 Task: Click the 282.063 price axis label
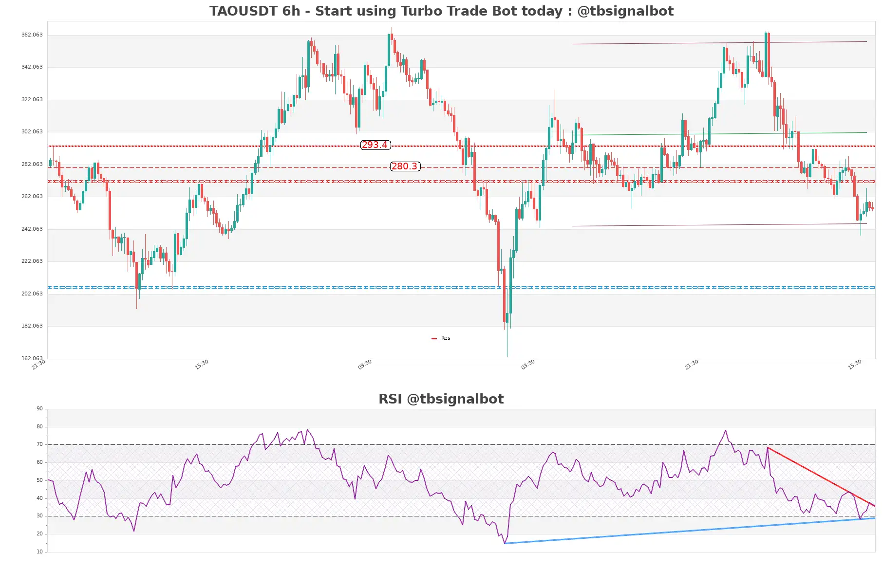(32, 165)
